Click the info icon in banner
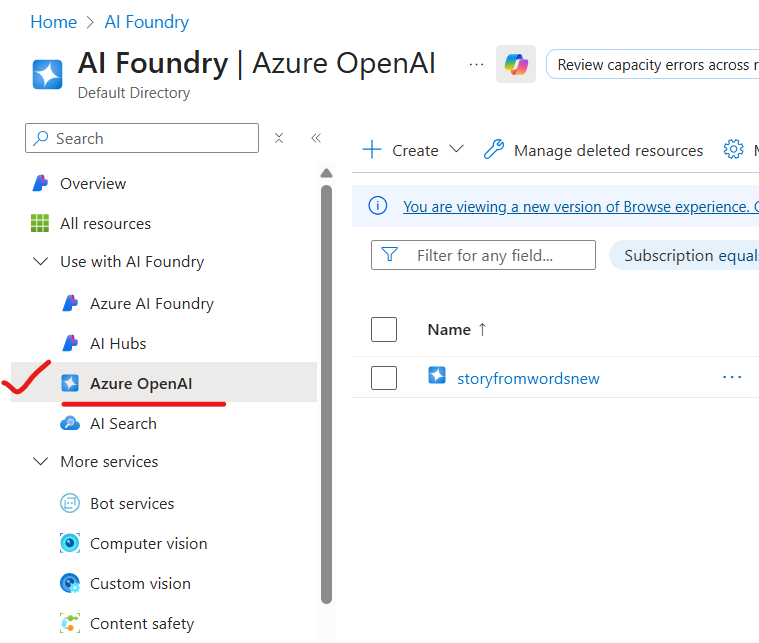Viewport: 759px width, 643px height. click(378, 205)
